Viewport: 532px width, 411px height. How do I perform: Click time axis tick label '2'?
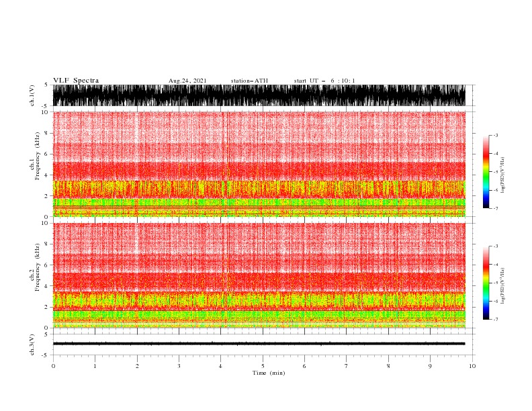137,366
